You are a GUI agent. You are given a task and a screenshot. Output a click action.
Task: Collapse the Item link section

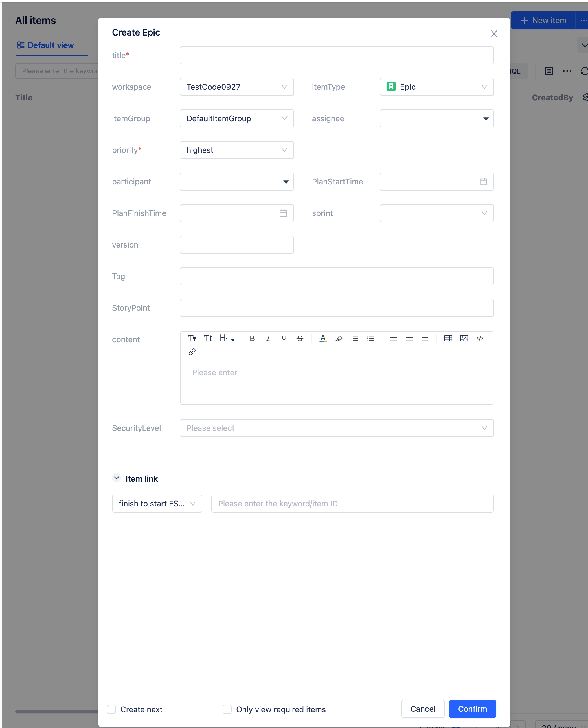[x=117, y=478]
